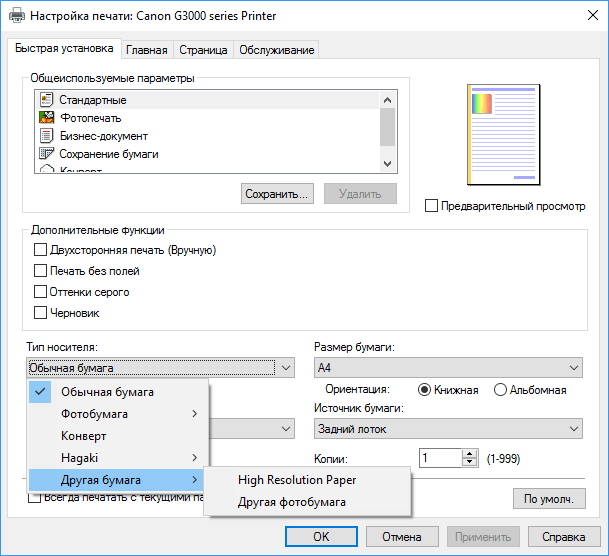This screenshot has width=609, height=556.
Task: Open the Источник бумаги Задний лоток dropdown
Action: tap(448, 429)
